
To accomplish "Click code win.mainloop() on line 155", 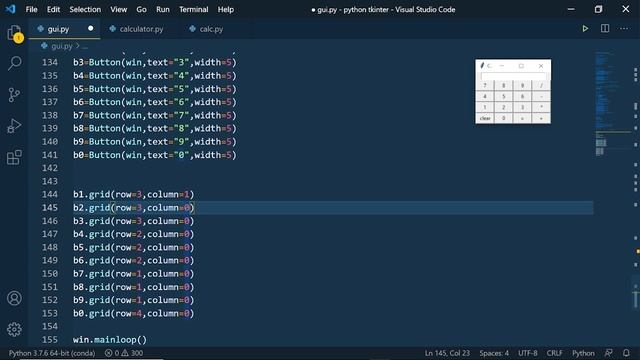I will pos(110,340).
